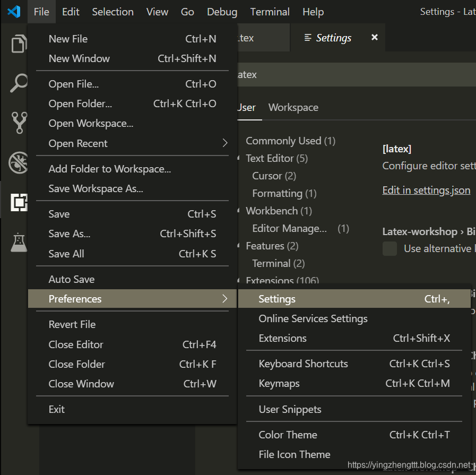Select Open File... menu entry
The width and height of the screenshot is (476, 475).
(132, 84)
